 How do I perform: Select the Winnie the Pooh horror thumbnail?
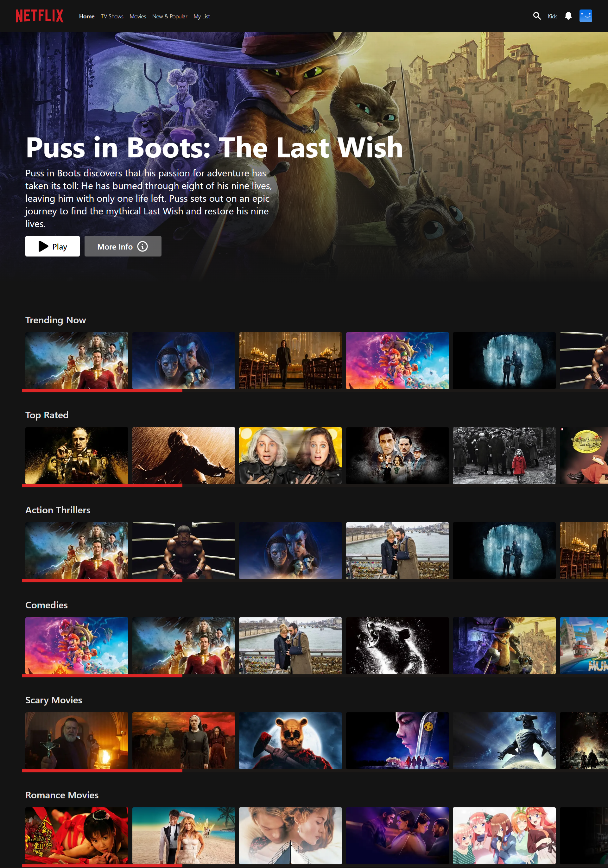[x=290, y=740]
